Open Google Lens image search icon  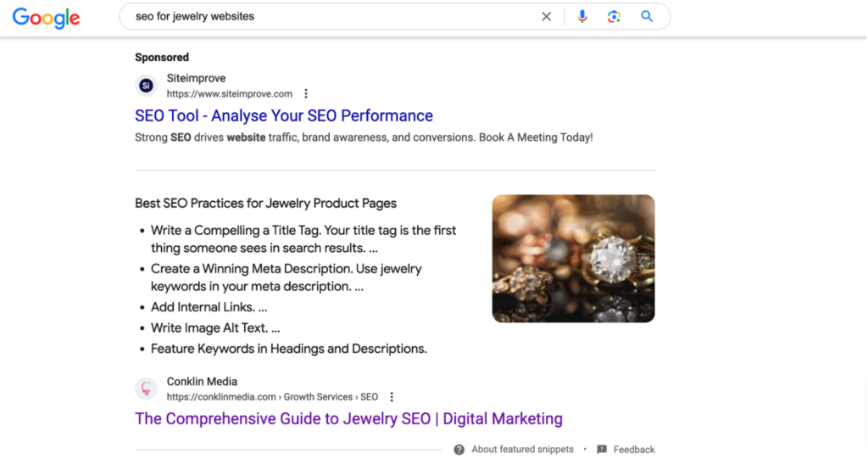point(614,17)
